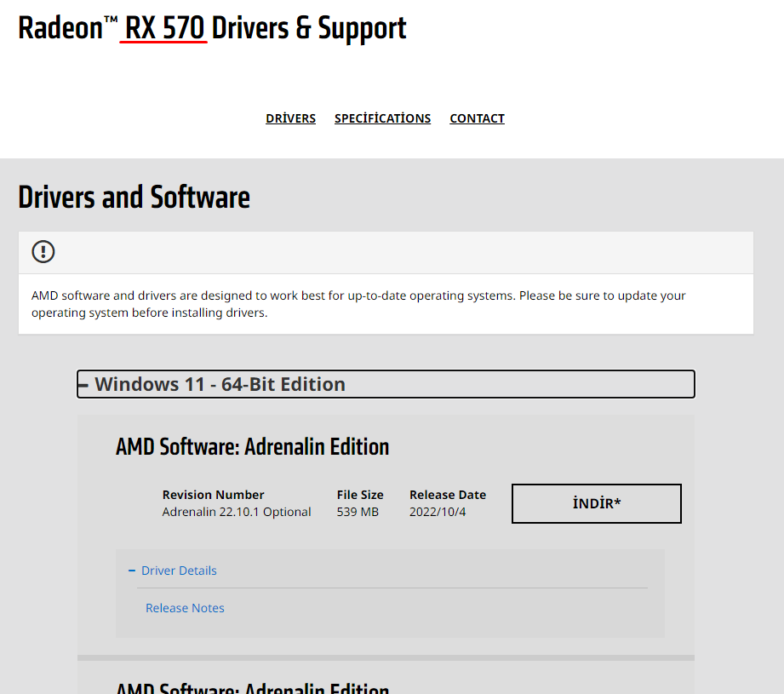This screenshot has height=694, width=784.
Task: Click the İNDİR* download button
Action: point(597,503)
